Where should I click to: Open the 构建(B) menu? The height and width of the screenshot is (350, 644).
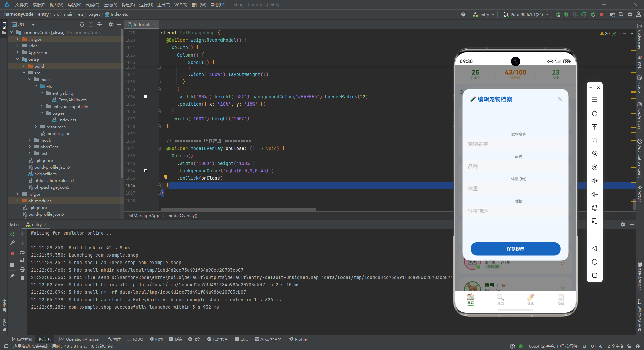point(128,5)
